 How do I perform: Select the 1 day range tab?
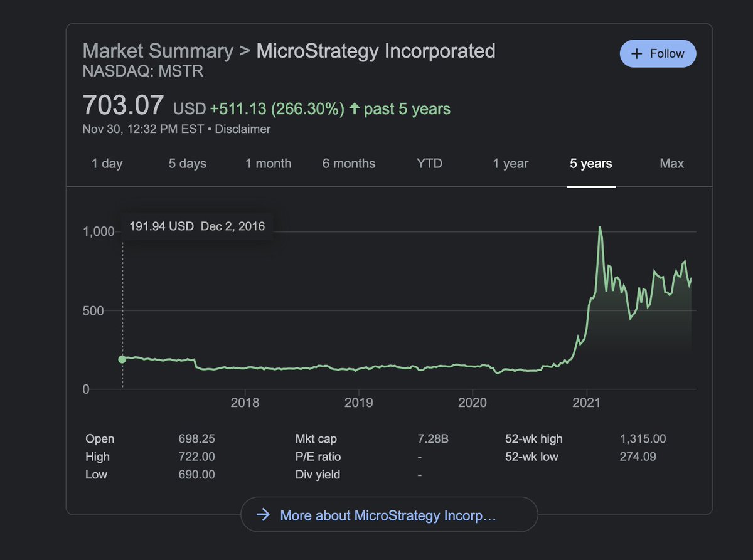tap(107, 164)
